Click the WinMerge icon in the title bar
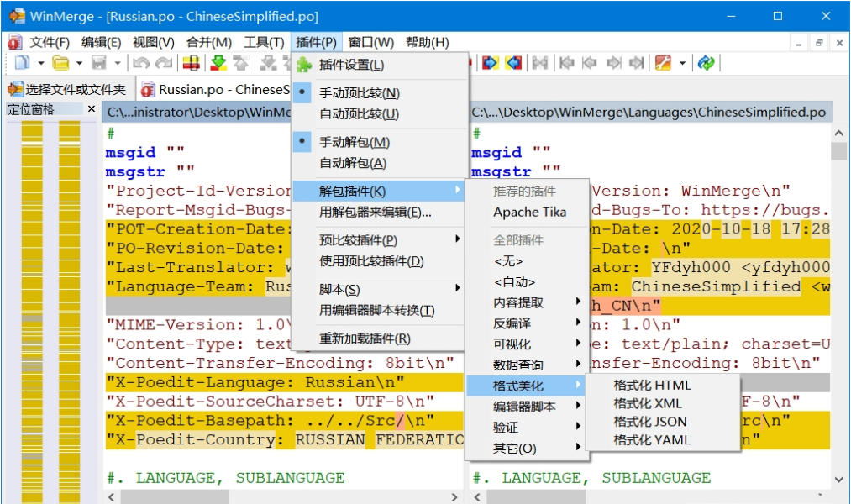 [17, 16]
